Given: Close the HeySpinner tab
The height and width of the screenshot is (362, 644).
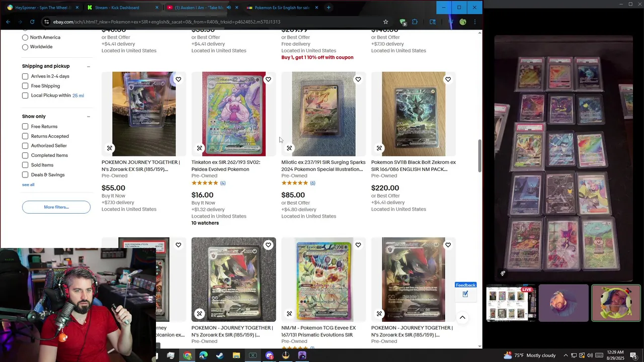Looking at the screenshot, I should pyautogui.click(x=77, y=8).
